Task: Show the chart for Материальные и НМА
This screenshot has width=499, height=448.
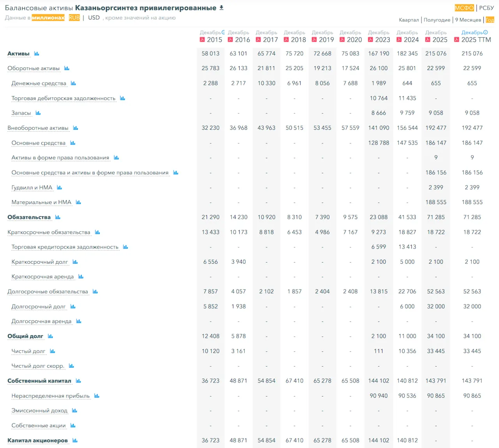Action: (x=78, y=202)
